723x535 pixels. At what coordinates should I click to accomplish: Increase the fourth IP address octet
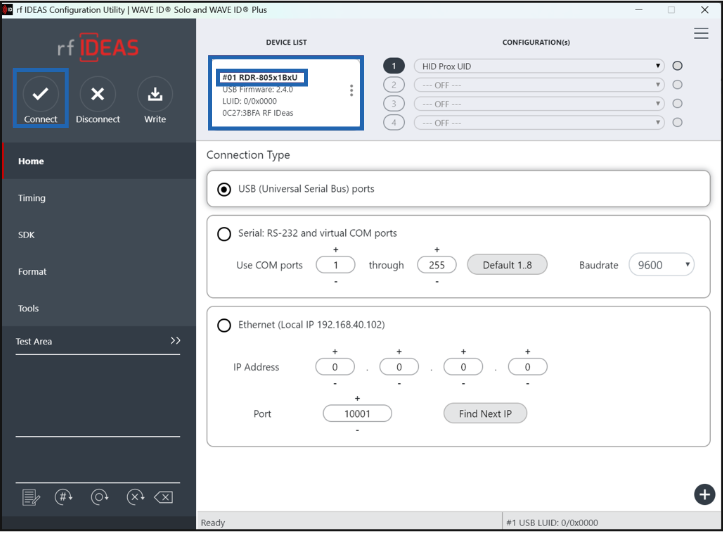pyautogui.click(x=527, y=351)
